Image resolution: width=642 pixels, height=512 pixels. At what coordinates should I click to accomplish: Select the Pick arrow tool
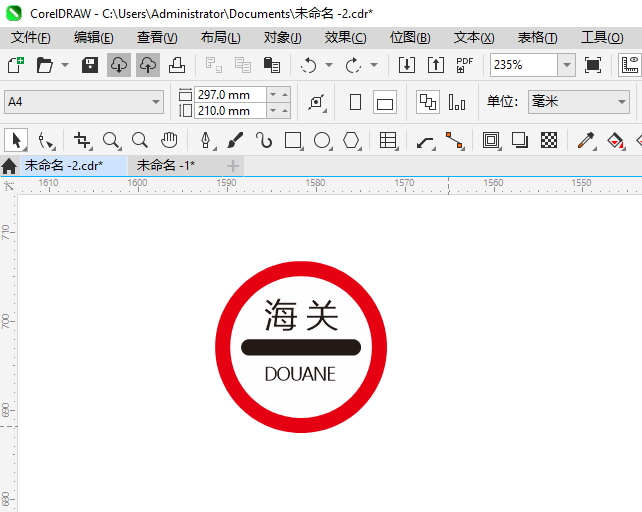(16, 140)
